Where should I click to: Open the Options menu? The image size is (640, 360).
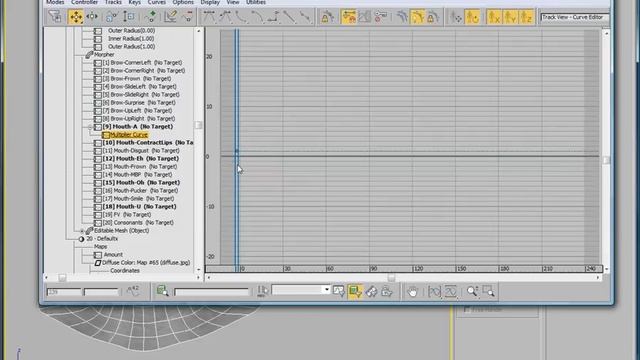point(183,2)
